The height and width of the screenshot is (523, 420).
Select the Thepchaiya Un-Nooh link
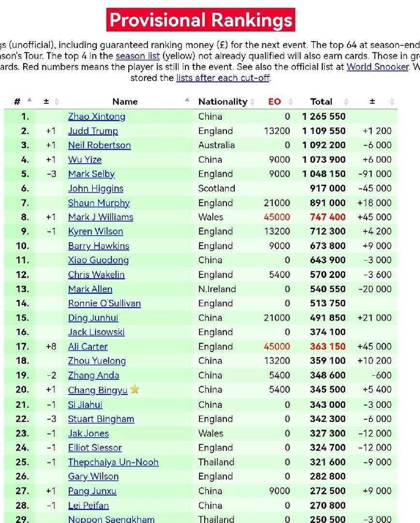click(x=113, y=462)
